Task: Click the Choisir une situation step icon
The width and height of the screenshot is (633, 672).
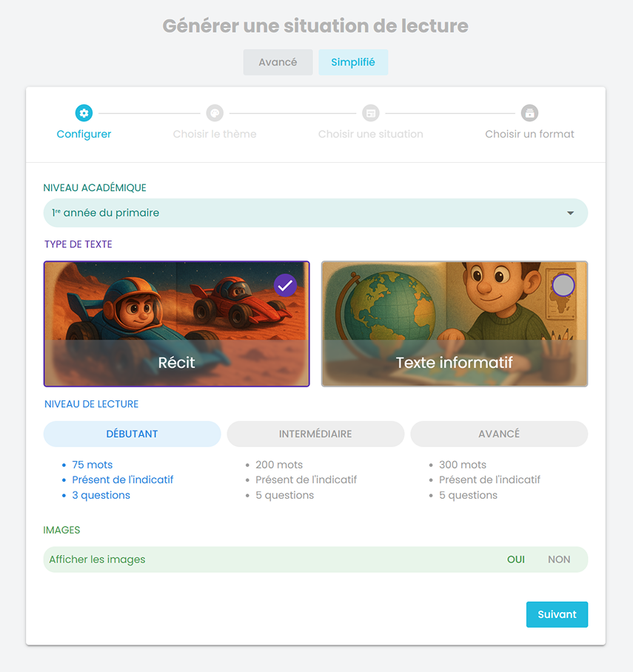Action: pyautogui.click(x=371, y=113)
